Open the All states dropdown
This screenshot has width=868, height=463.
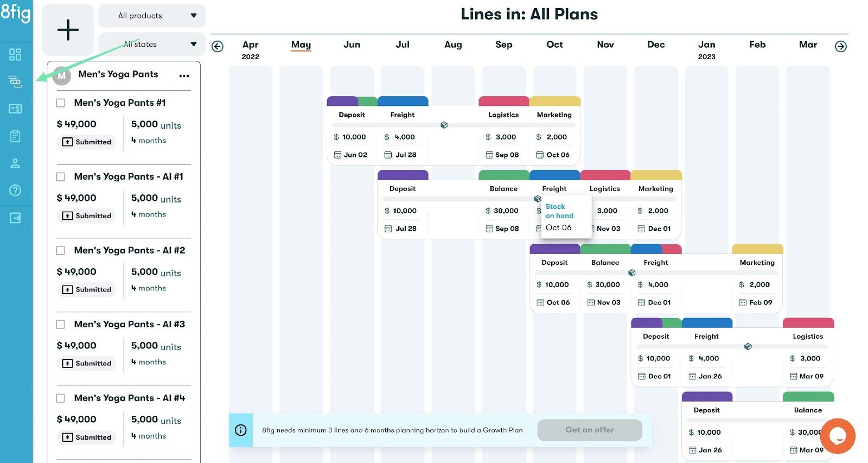pos(152,45)
